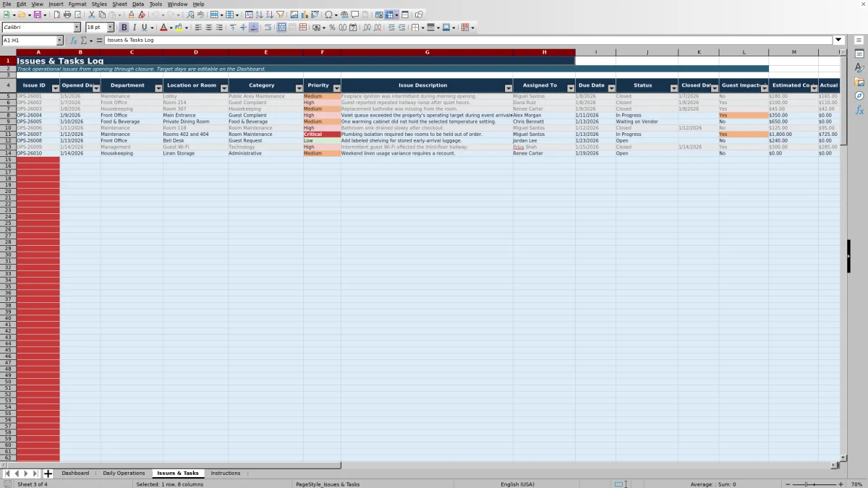Click the Insert Special Character omega icon
Viewport: 868px width, 488px height.
pyautogui.click(x=329, y=14)
